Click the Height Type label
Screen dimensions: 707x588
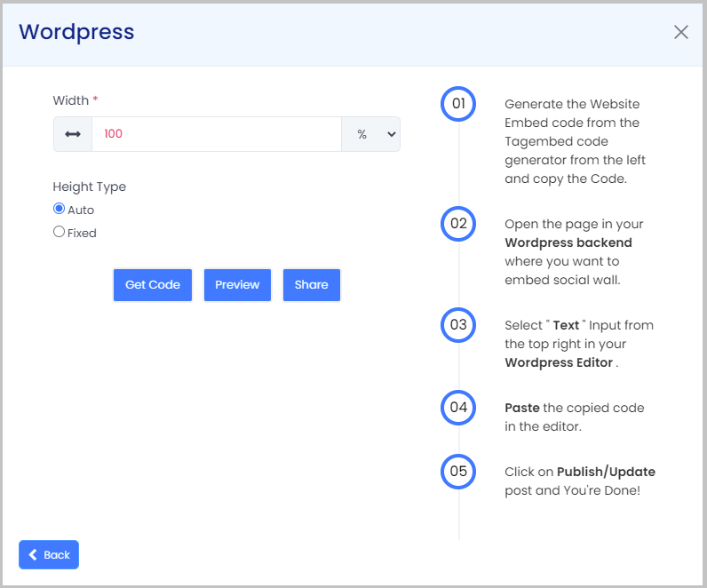(x=90, y=187)
